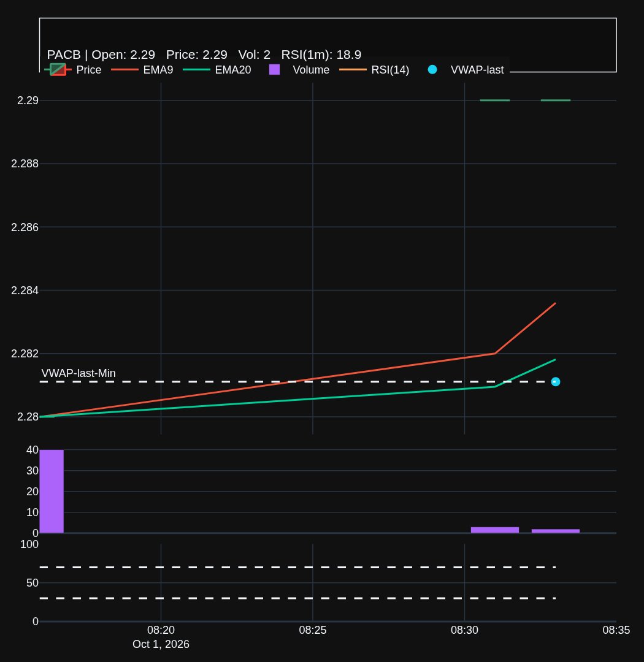Click the 2.288 price axis label
The width and height of the screenshot is (644, 662).
pyautogui.click(x=25, y=164)
